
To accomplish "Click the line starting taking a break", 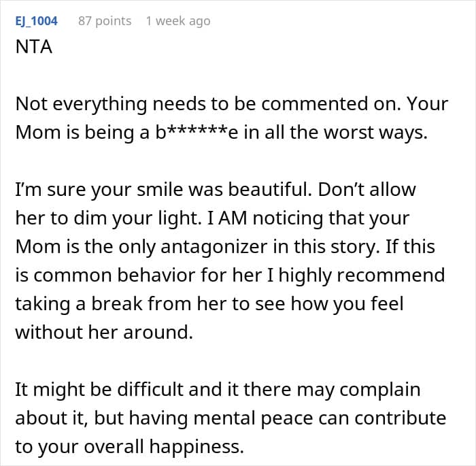I will tap(208, 303).
